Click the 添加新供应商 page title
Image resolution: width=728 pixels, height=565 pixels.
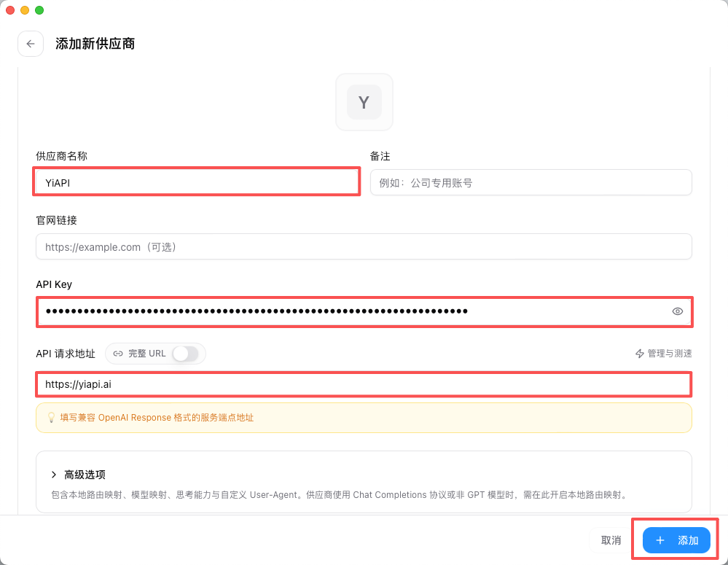[95, 44]
